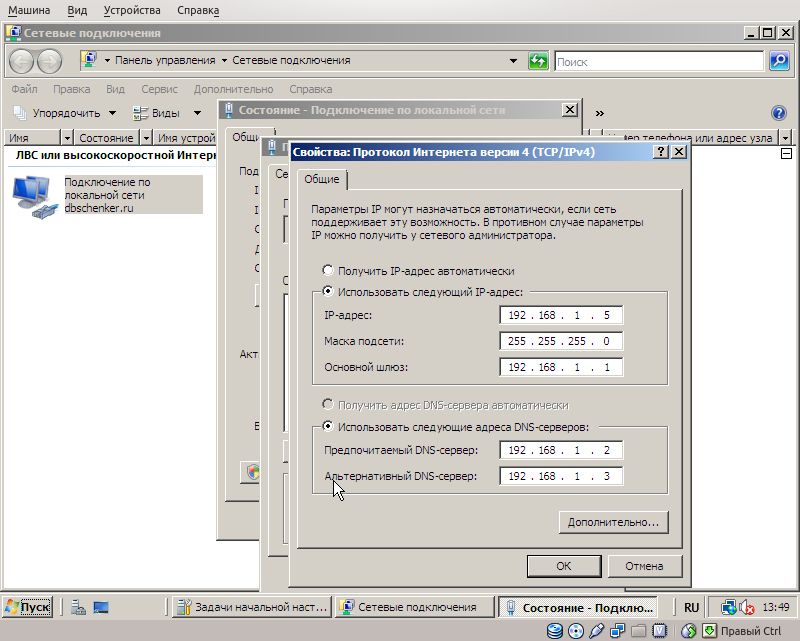Click the hard disks icon in VirtualBox status bar

tap(554, 630)
